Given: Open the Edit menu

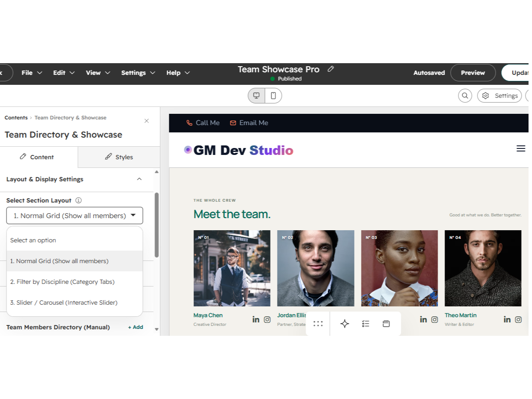Looking at the screenshot, I should point(64,73).
